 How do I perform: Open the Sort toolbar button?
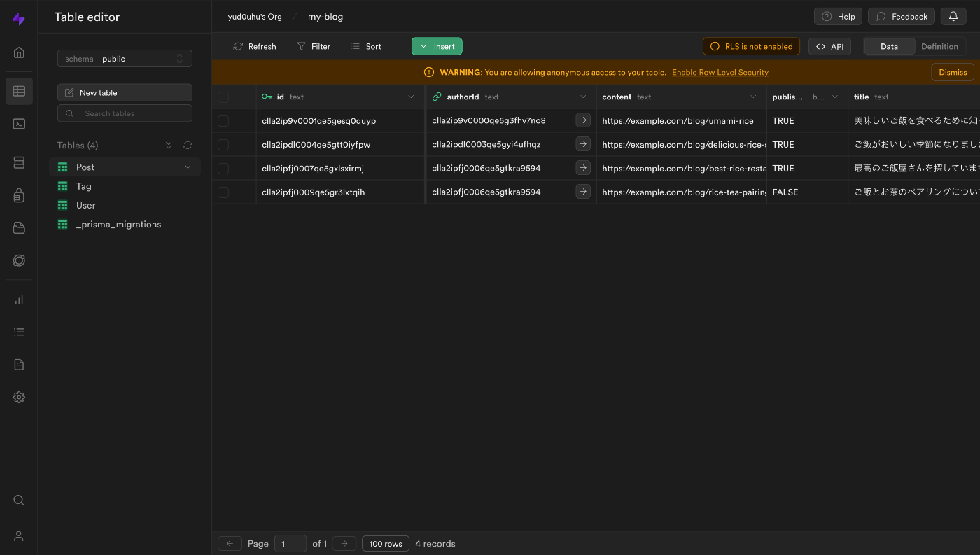(x=367, y=46)
